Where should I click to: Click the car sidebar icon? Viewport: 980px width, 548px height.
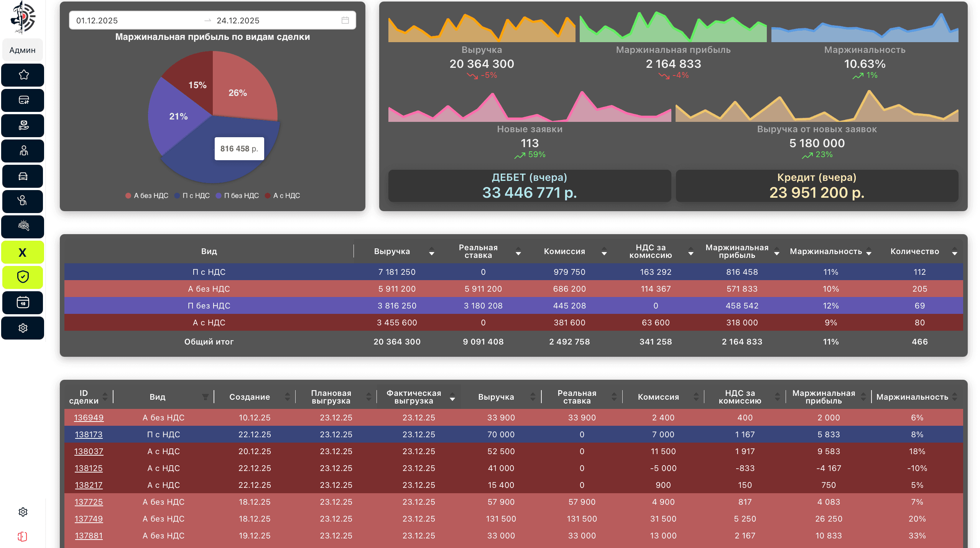tap(23, 176)
